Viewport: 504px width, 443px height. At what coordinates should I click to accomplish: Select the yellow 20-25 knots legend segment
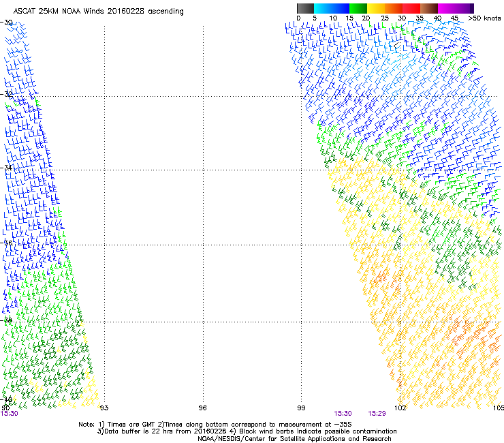coord(376,8)
